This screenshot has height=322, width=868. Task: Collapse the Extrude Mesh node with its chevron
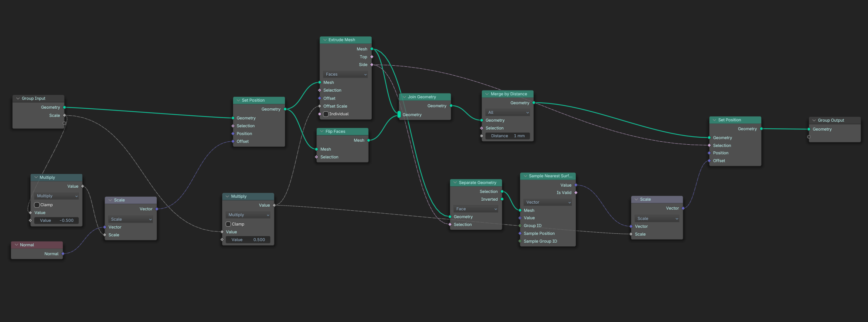click(x=325, y=40)
